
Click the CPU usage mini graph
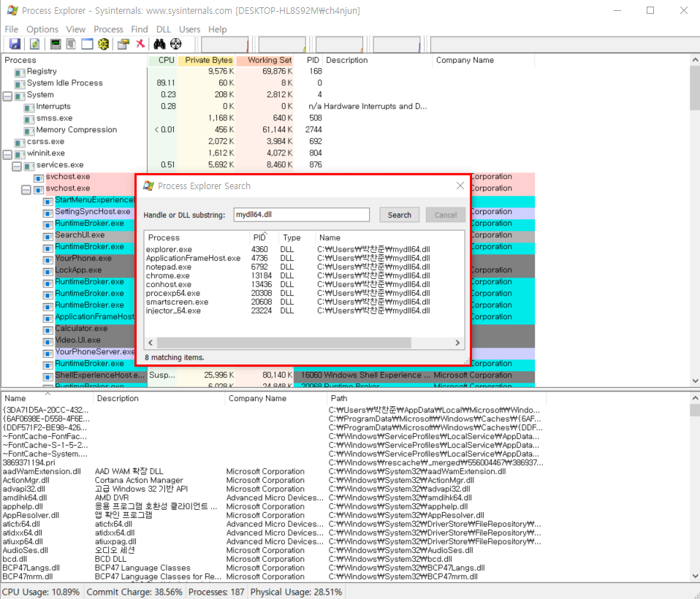tap(224, 45)
